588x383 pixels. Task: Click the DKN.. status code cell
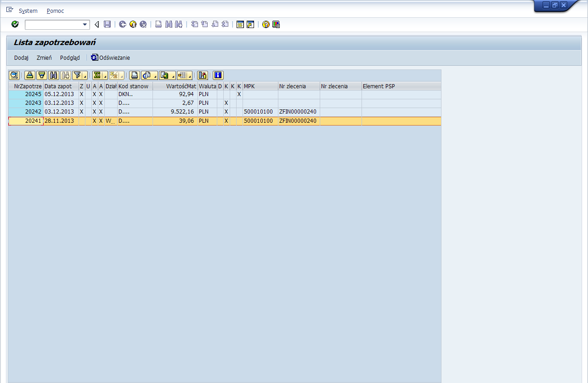click(135, 94)
